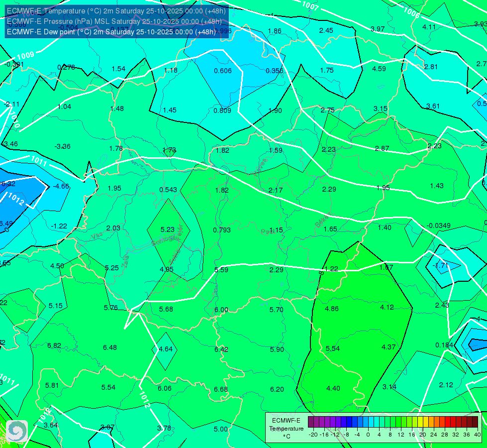487x448 pixels.
Task: Click the dew point value 5.00
Action: pyautogui.click(x=220, y=430)
